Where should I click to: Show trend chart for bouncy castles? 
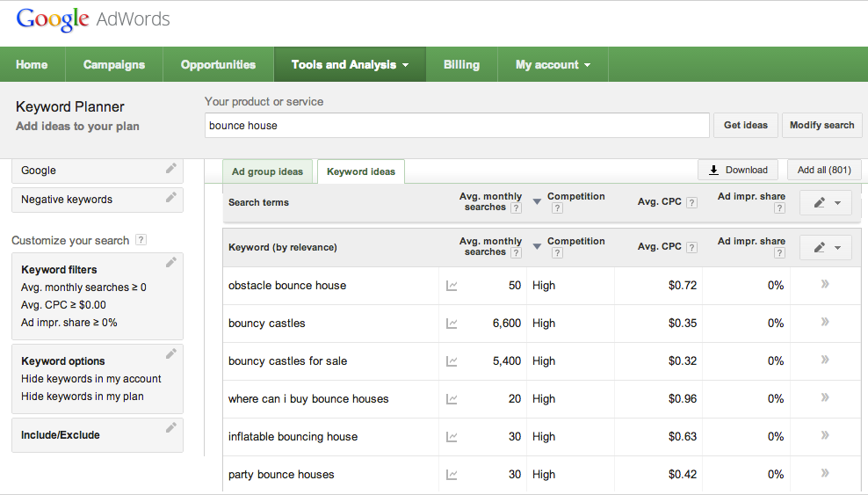pyautogui.click(x=452, y=324)
